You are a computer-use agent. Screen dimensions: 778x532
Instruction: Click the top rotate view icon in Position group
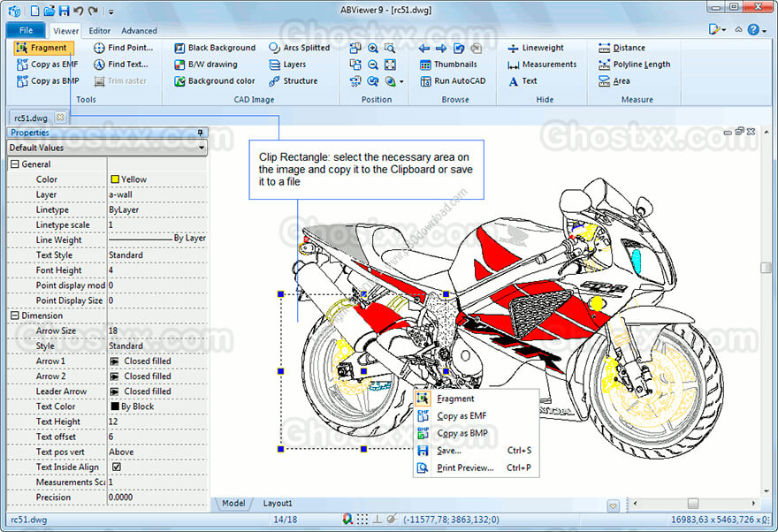click(x=355, y=48)
